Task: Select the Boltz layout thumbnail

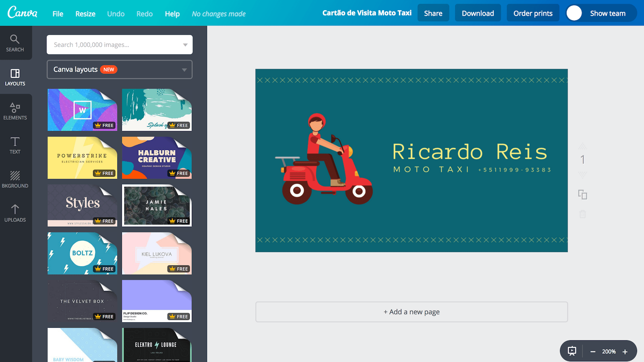Action: tap(82, 253)
